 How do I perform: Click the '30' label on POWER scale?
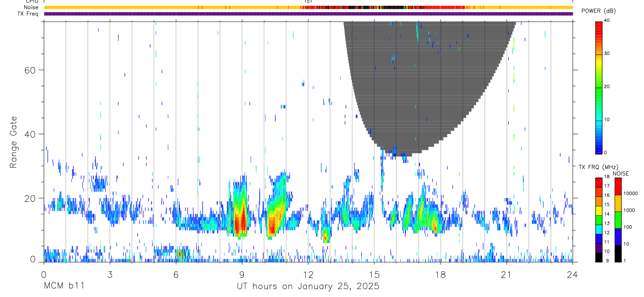(x=607, y=53)
